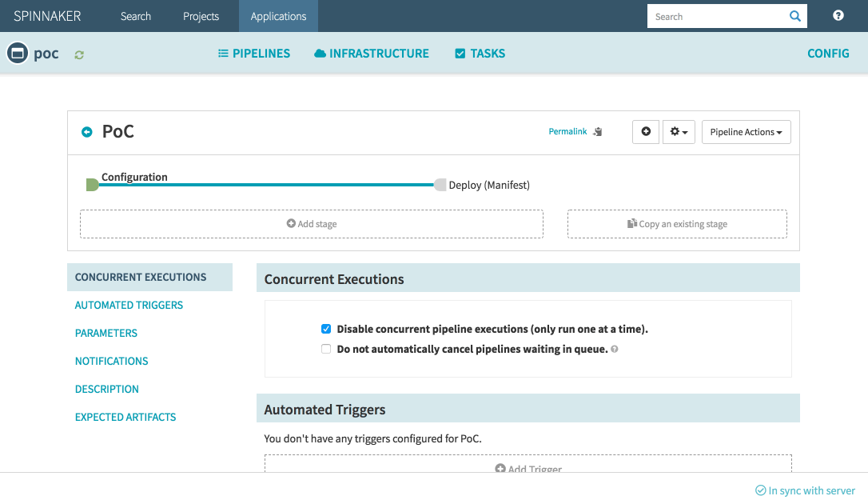Click the Add stage button

coord(312,224)
